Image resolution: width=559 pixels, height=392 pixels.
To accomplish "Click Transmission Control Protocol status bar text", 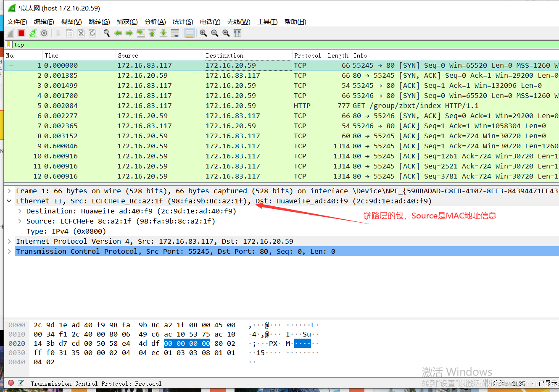I will 96,383.
